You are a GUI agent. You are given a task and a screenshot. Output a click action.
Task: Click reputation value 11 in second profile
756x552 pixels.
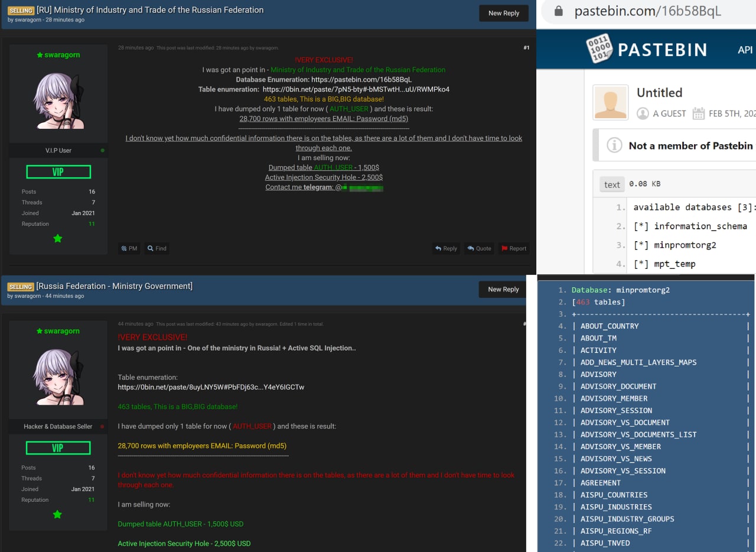coord(92,500)
